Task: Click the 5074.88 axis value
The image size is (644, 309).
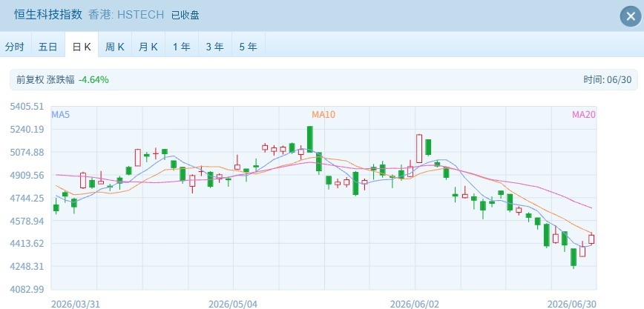Action: [27, 153]
